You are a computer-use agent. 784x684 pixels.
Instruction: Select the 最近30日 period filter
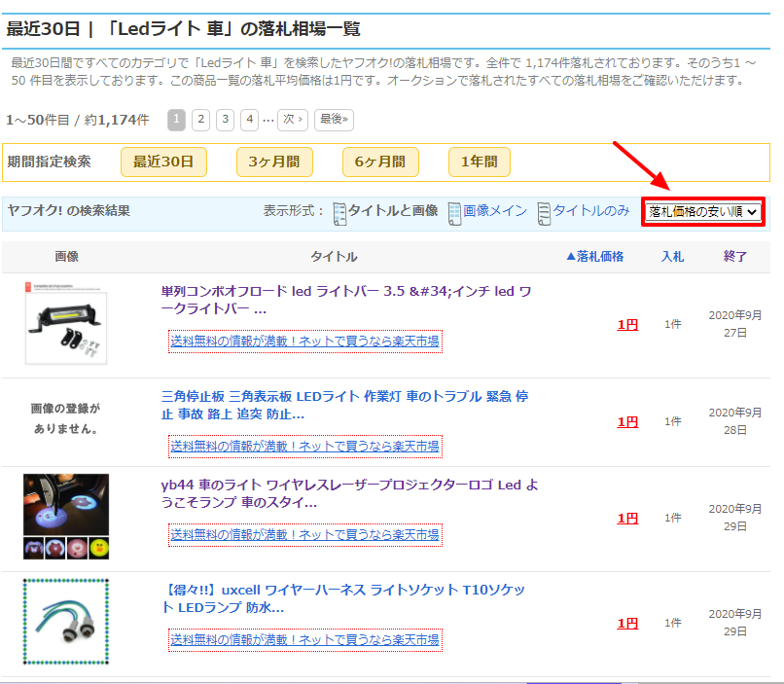tap(164, 162)
